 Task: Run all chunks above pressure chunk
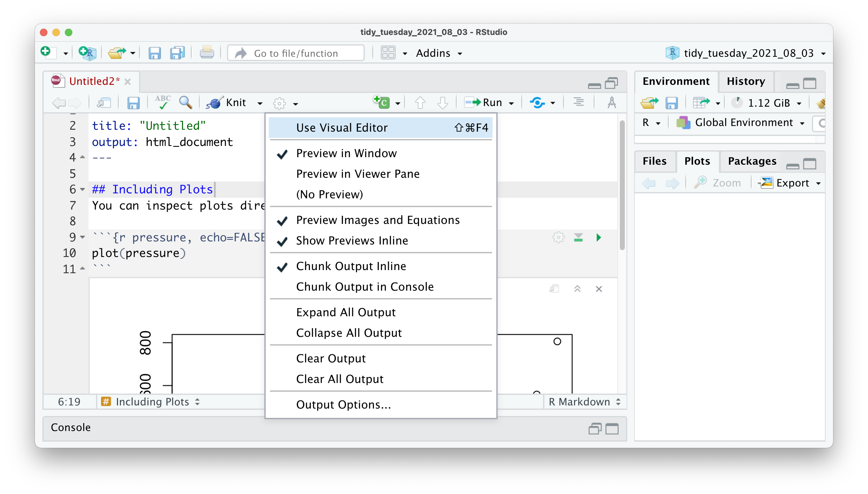[578, 238]
